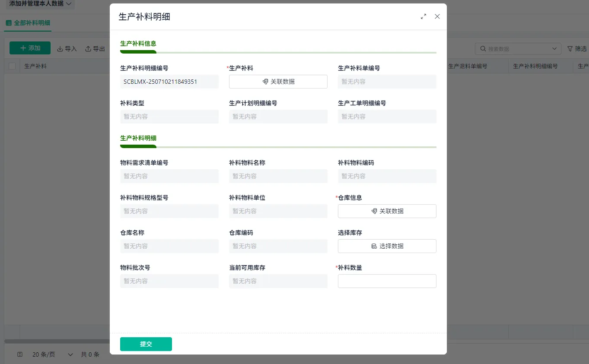Close the 生产补料明细 dialog
The image size is (589, 364).
(x=437, y=16)
